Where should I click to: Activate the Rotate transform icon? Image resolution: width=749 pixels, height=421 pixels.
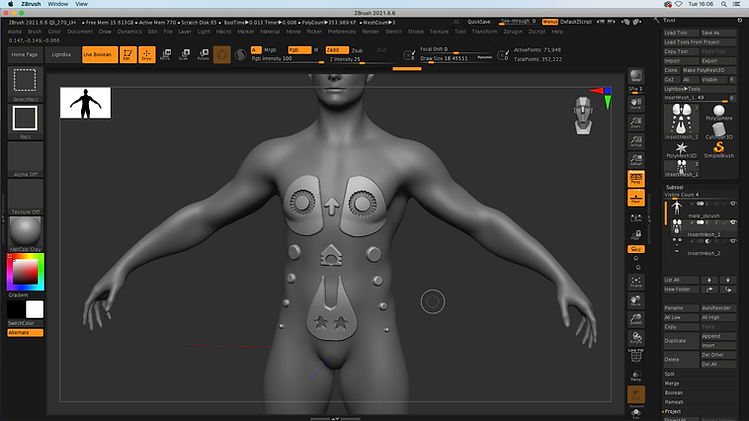pos(203,54)
